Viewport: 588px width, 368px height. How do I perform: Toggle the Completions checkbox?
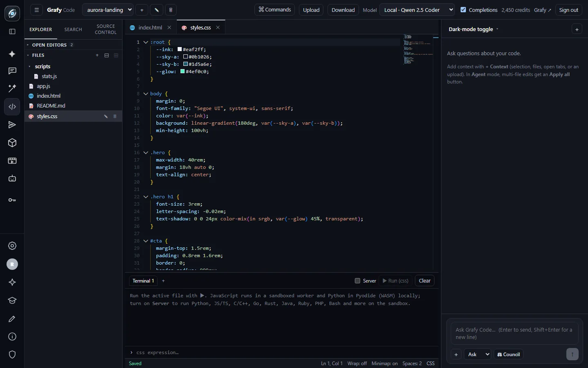(x=463, y=10)
